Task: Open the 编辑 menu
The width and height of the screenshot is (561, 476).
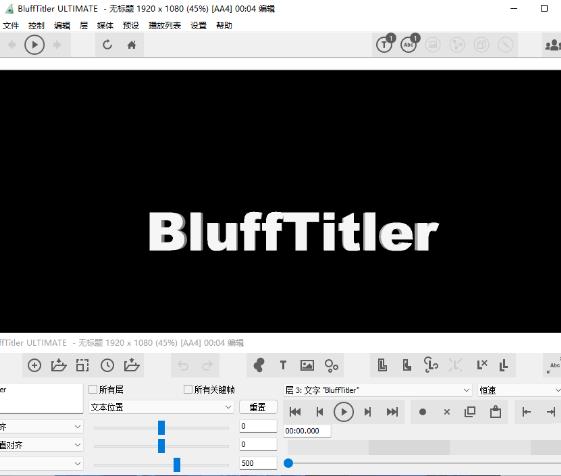Action: (x=62, y=25)
